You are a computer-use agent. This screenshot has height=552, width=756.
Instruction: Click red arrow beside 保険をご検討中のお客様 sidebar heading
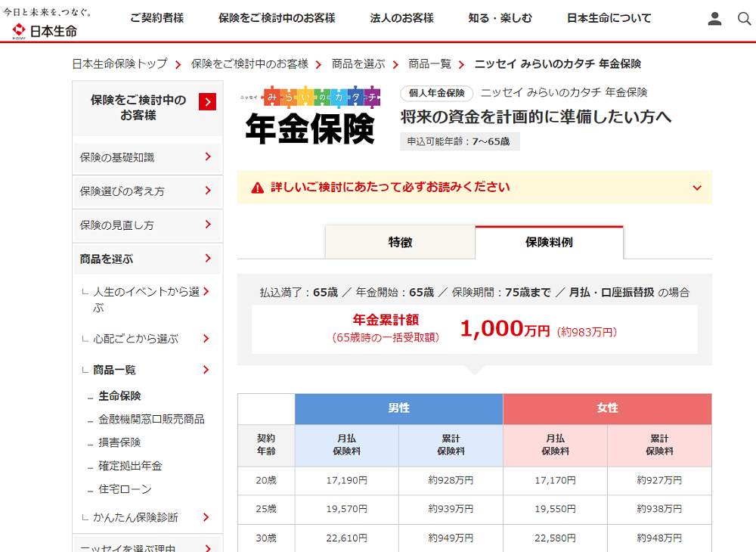coord(207,102)
